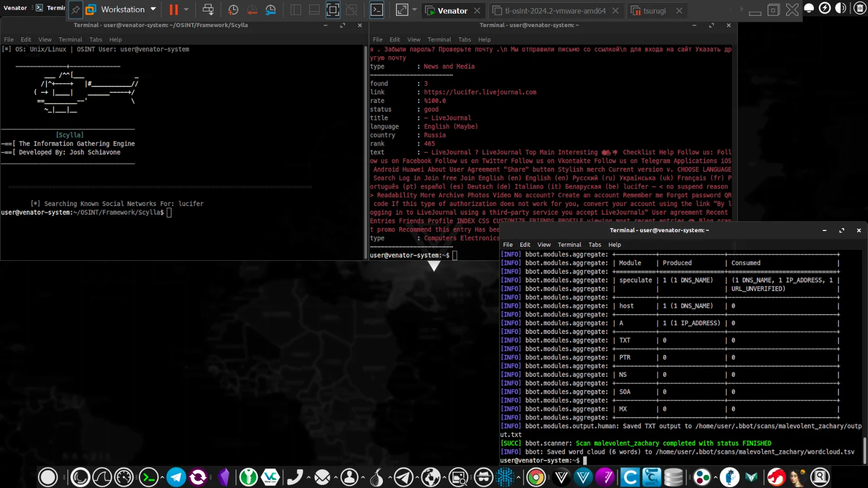Open the power lightning tray icon
The height and width of the screenshot is (488, 868).
[x=825, y=8]
